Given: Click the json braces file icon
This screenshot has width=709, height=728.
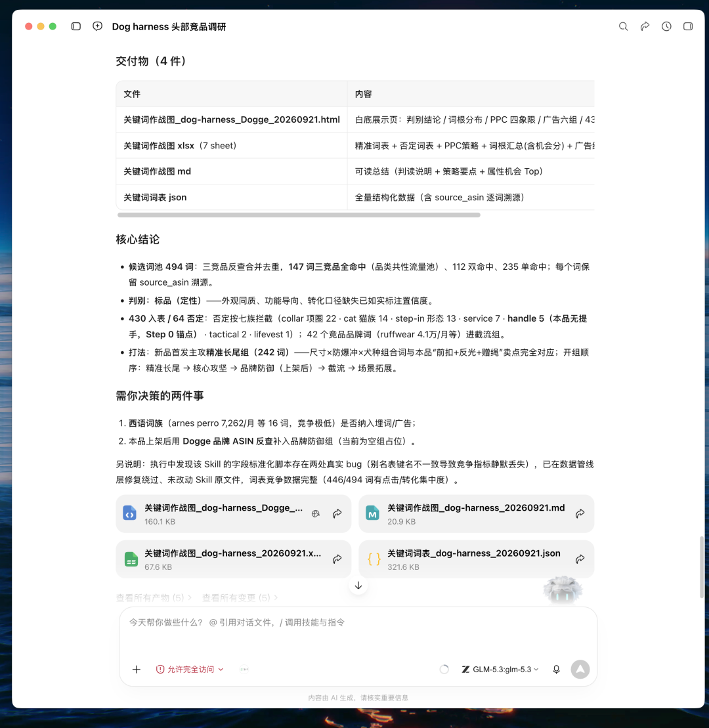Looking at the screenshot, I should pos(374,559).
